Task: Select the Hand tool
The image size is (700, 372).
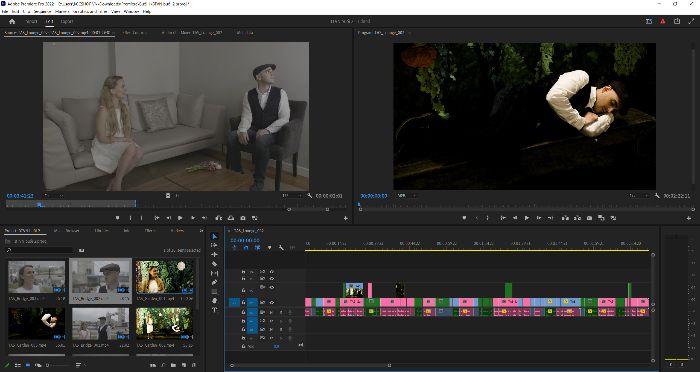Action: (x=214, y=301)
